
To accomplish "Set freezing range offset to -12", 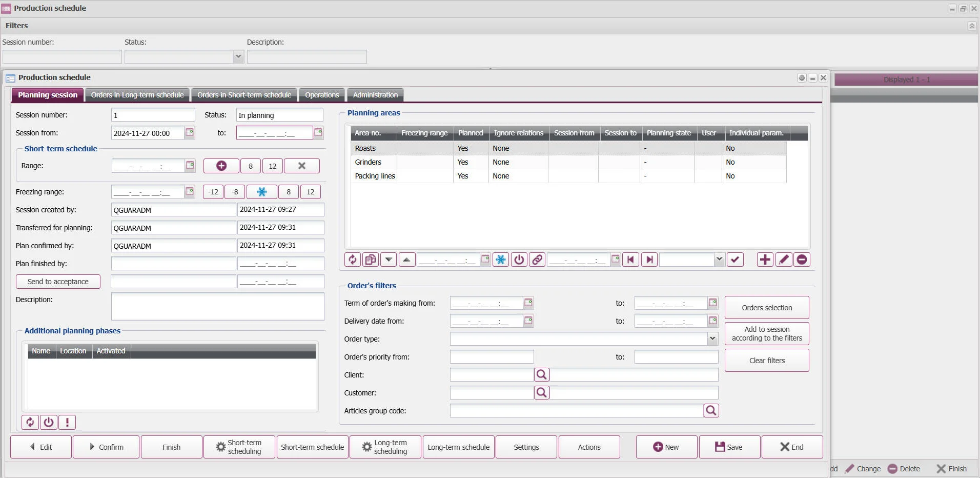I will click(x=213, y=192).
